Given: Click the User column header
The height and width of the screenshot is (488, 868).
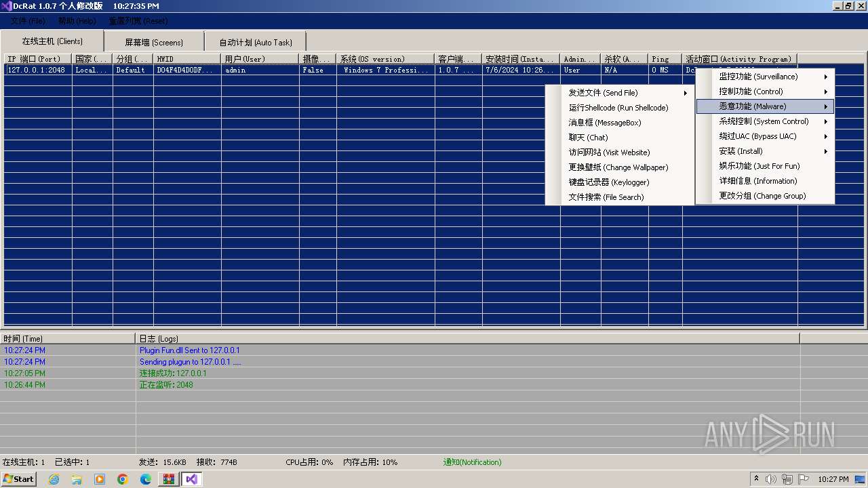Looking at the screenshot, I should click(260, 59).
